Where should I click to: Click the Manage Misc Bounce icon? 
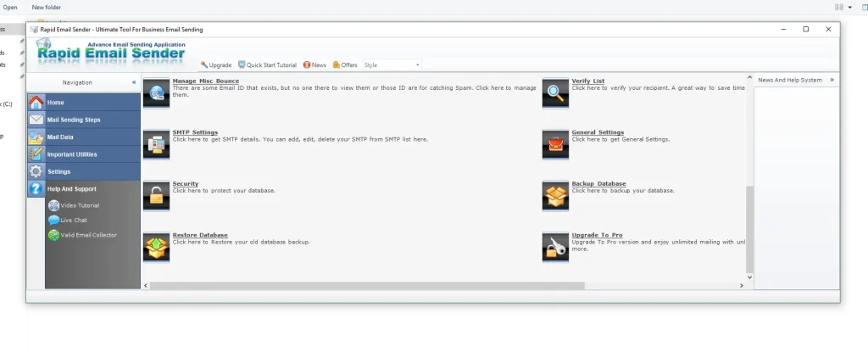(156, 93)
